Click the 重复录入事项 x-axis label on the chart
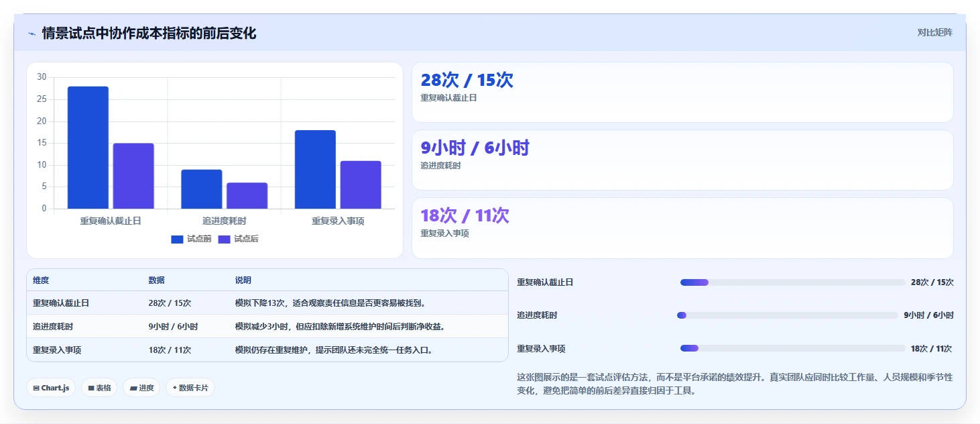 tap(338, 221)
